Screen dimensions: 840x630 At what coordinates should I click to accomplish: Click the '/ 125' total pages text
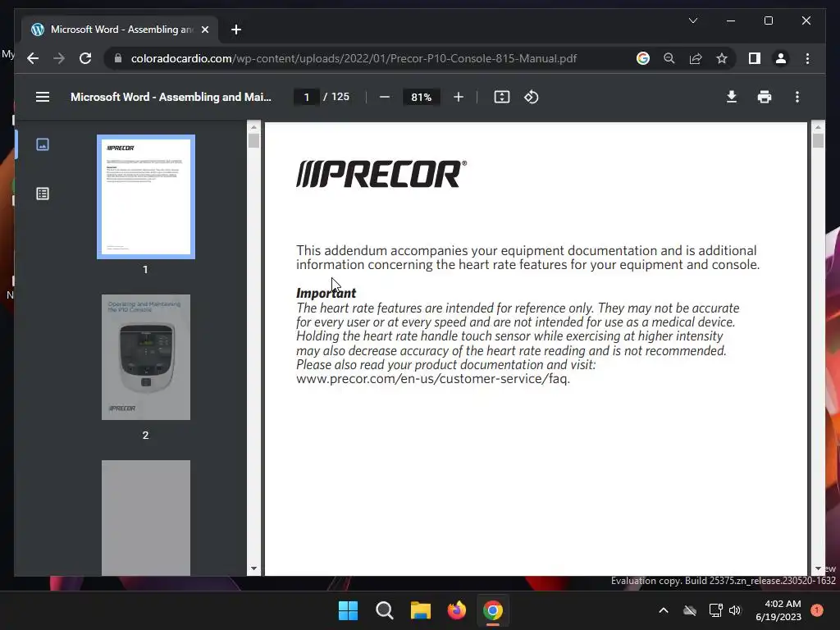point(336,97)
